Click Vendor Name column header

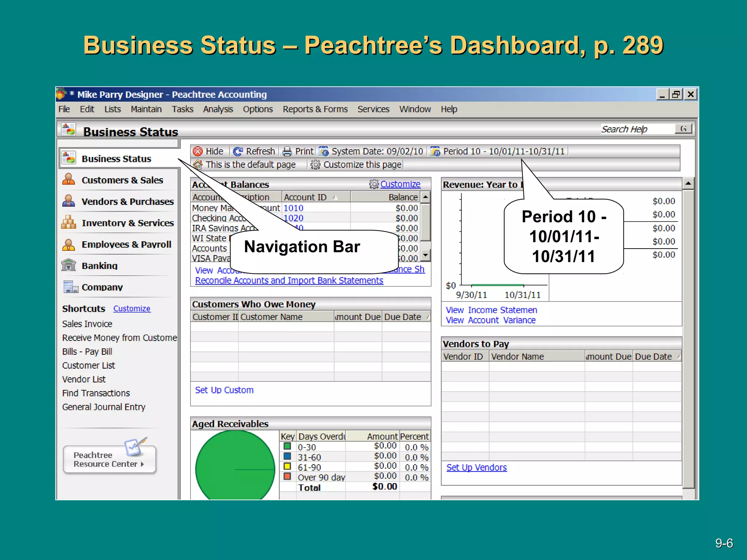tap(537, 357)
